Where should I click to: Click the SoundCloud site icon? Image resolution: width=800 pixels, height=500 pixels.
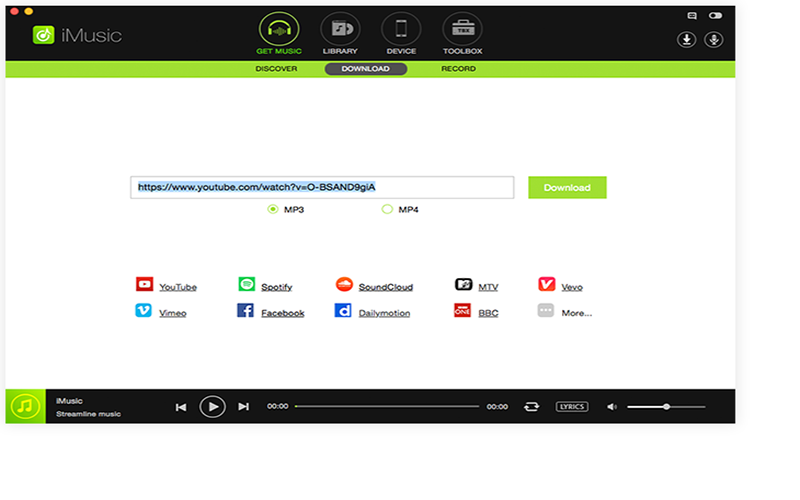click(344, 284)
